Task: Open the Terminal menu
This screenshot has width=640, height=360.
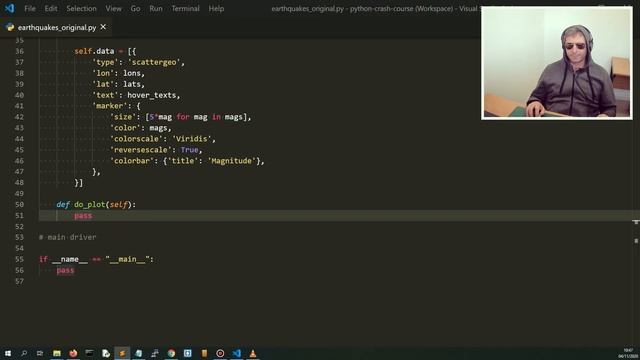Action: click(x=185, y=8)
